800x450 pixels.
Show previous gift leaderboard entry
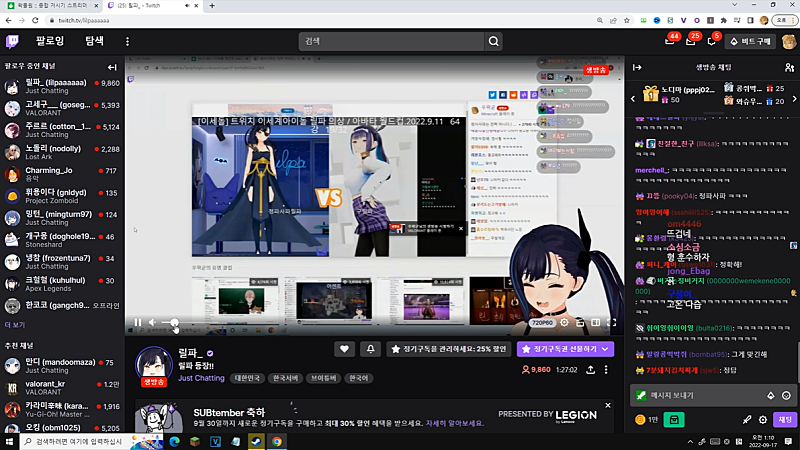(633, 99)
